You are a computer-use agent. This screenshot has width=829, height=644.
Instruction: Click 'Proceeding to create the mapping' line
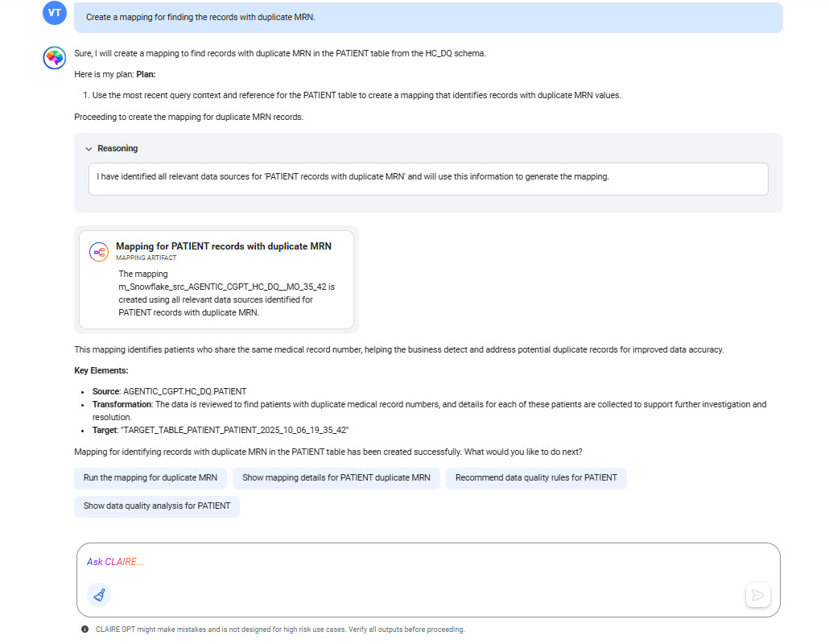click(189, 118)
